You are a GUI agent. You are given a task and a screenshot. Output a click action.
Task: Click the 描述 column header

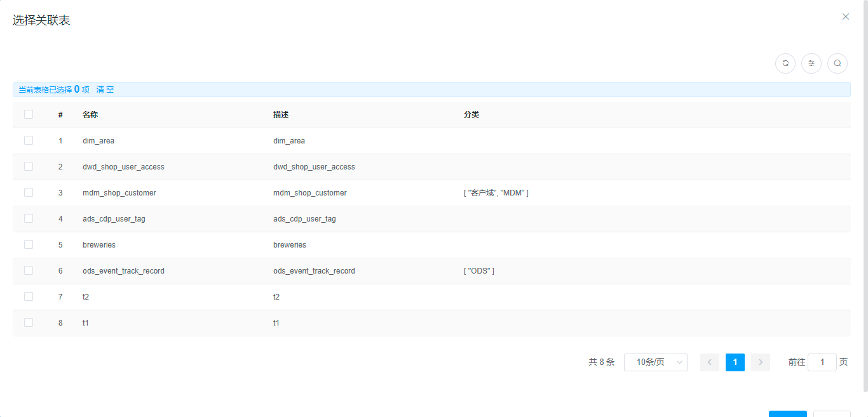click(281, 115)
